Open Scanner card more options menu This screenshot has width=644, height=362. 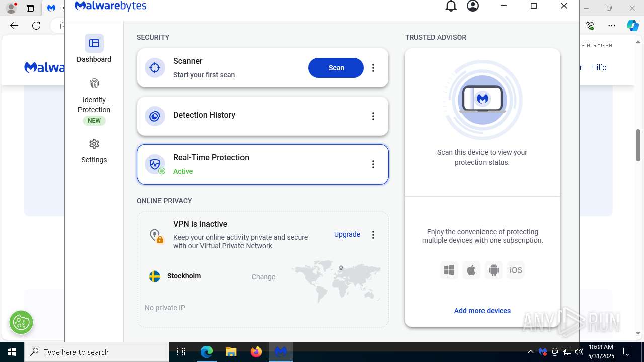click(373, 68)
